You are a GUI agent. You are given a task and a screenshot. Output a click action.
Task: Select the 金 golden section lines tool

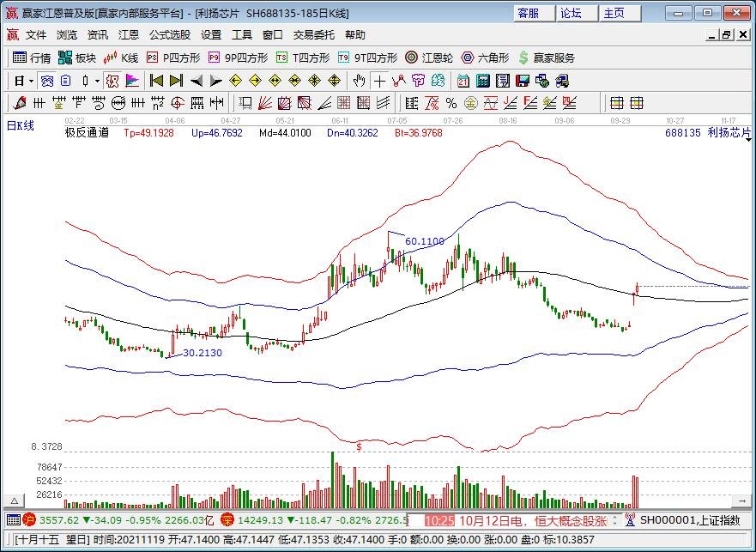59,103
